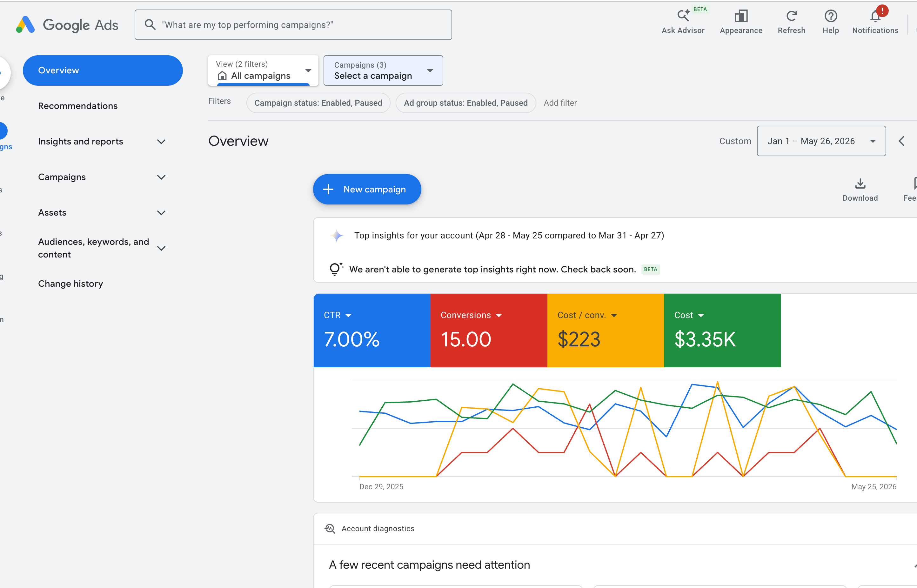Click the BETA badge beside insights message
Screen dimensions: 917x588
[651, 269]
